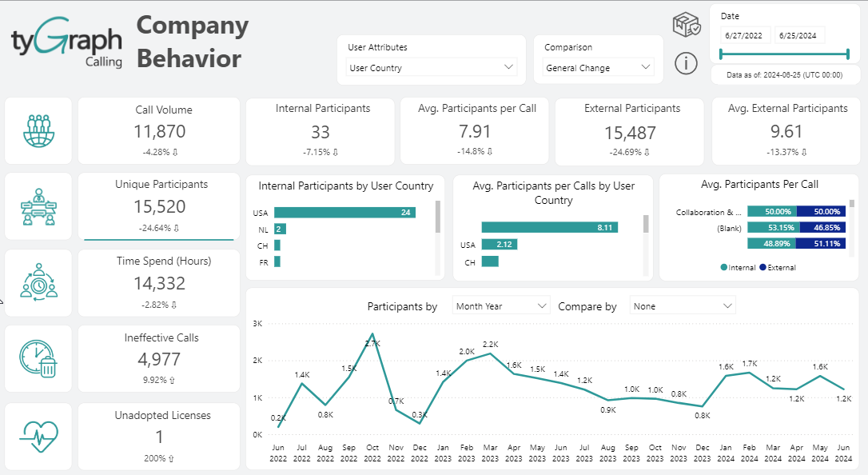The height and width of the screenshot is (475, 868).
Task: Click the Internal Participants by Country scrollbar
Action: 438,217
